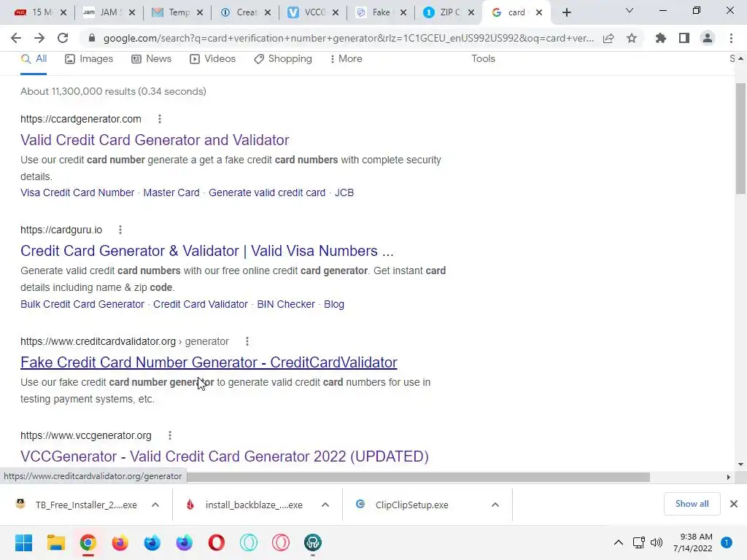Open VCCGenerator Valid Credit Card Generator result
This screenshot has width=747, height=560.
pos(225,456)
